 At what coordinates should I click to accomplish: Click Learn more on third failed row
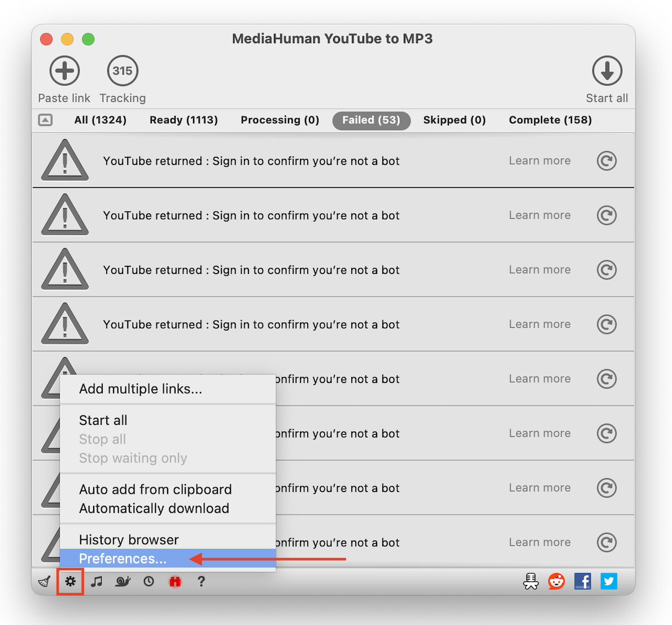[x=539, y=270]
